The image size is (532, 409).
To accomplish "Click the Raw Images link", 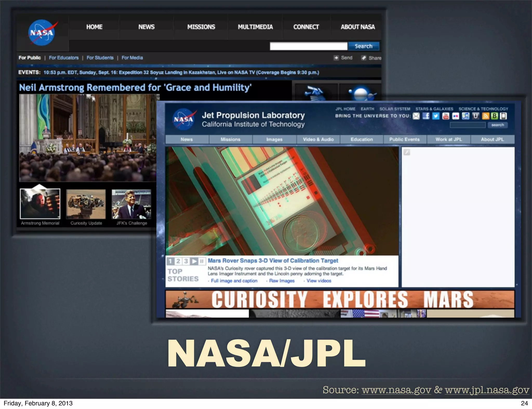I will [282, 281].
